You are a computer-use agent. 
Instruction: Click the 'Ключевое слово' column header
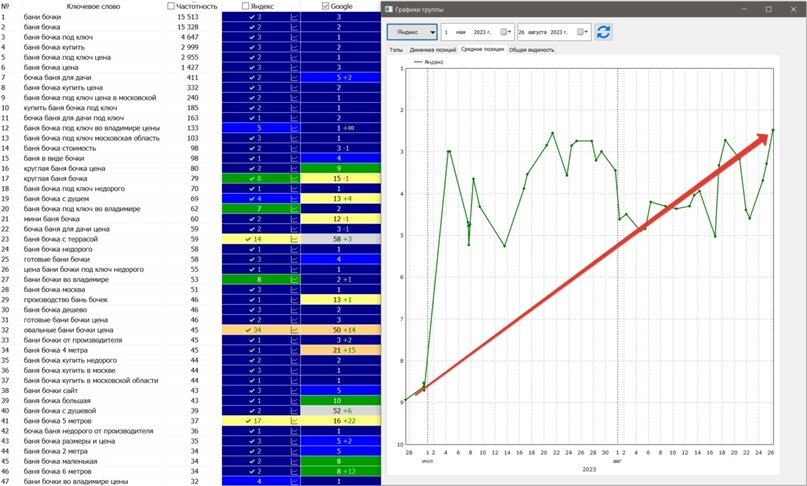point(93,7)
